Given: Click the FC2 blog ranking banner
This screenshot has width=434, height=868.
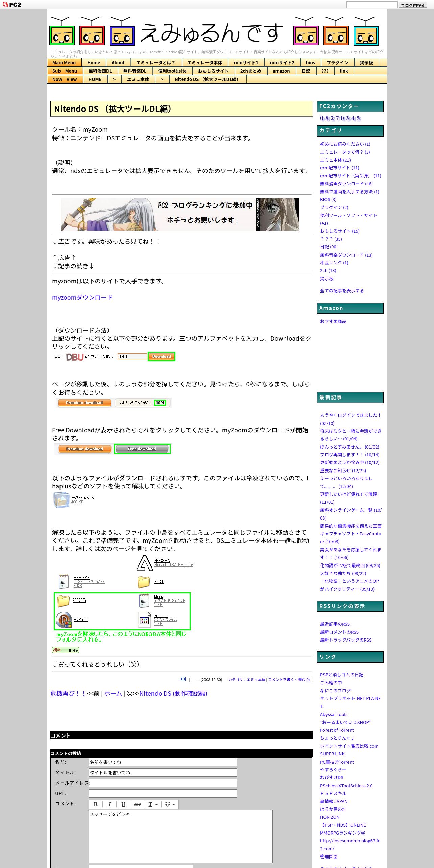Looking at the screenshot, I should point(180,214).
